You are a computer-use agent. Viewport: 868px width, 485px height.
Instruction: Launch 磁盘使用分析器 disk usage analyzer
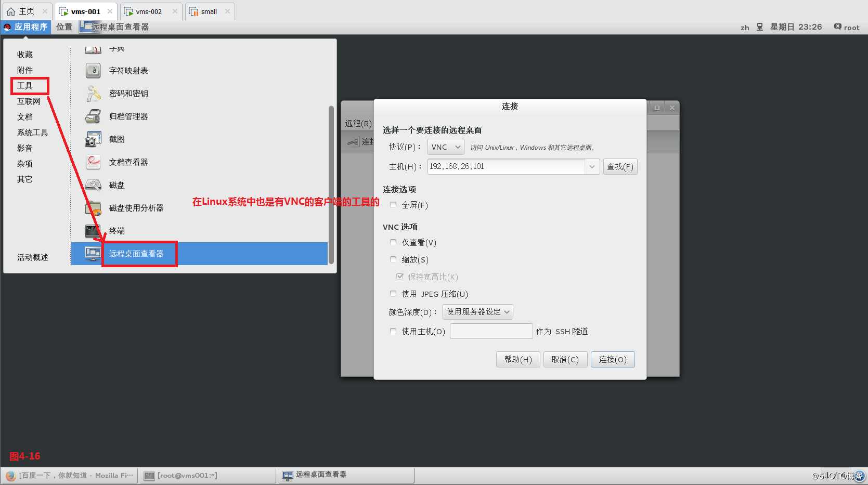(136, 207)
